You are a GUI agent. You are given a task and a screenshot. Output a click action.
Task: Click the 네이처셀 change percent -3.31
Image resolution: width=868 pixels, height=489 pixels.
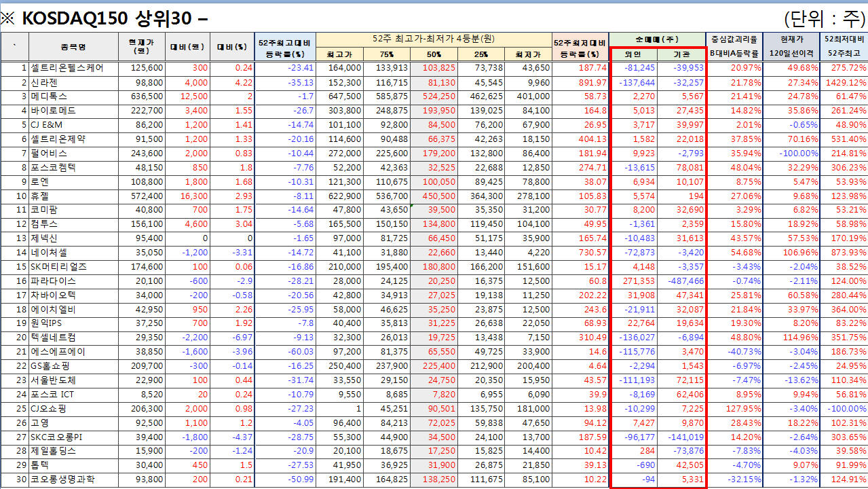[232, 253]
